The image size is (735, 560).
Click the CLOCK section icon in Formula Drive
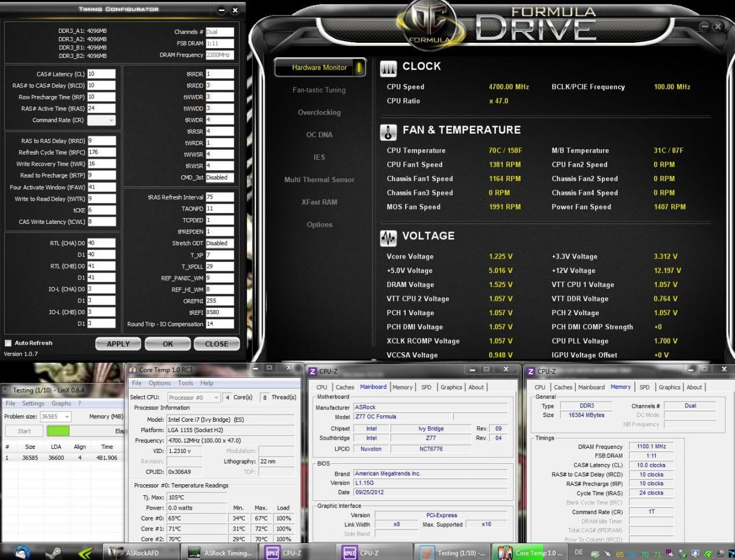coord(388,68)
